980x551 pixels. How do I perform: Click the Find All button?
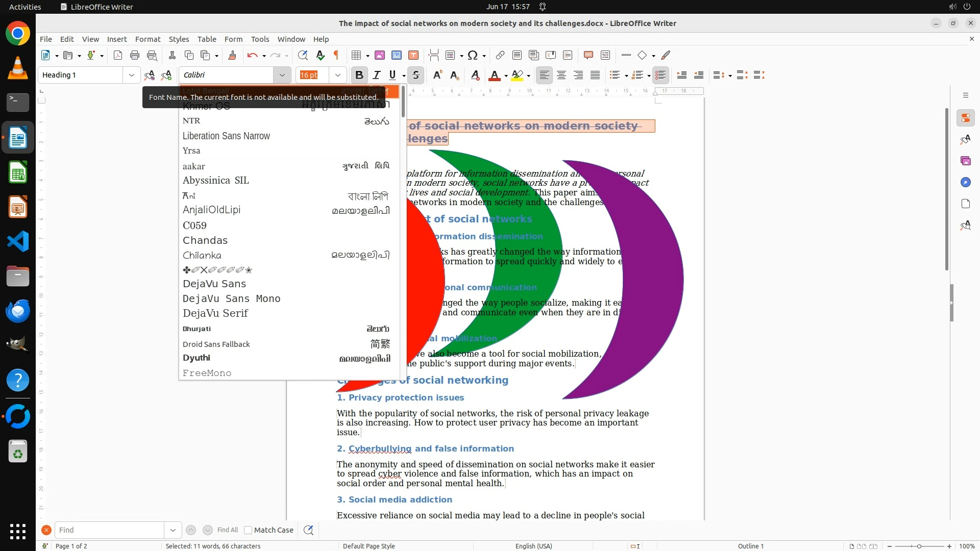[x=227, y=530]
